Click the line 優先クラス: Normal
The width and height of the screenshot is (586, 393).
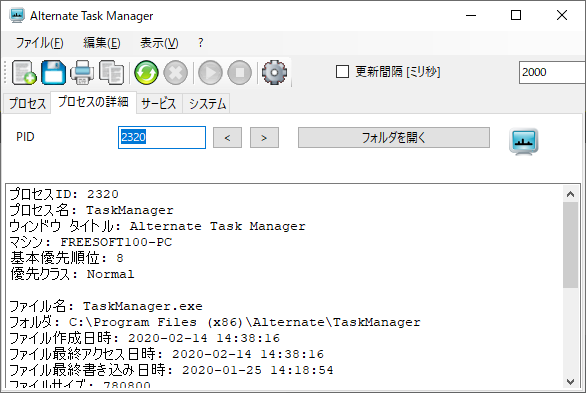pos(72,274)
